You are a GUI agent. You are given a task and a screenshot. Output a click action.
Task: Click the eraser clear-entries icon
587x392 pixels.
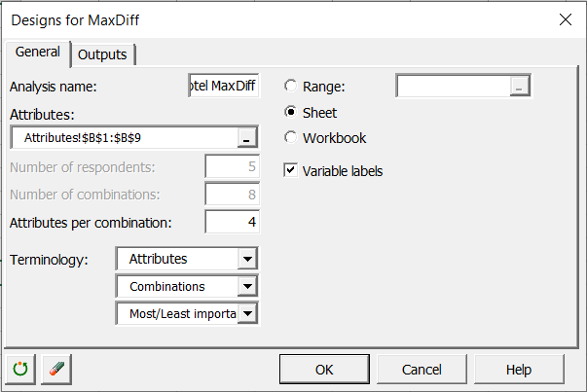pos(55,370)
